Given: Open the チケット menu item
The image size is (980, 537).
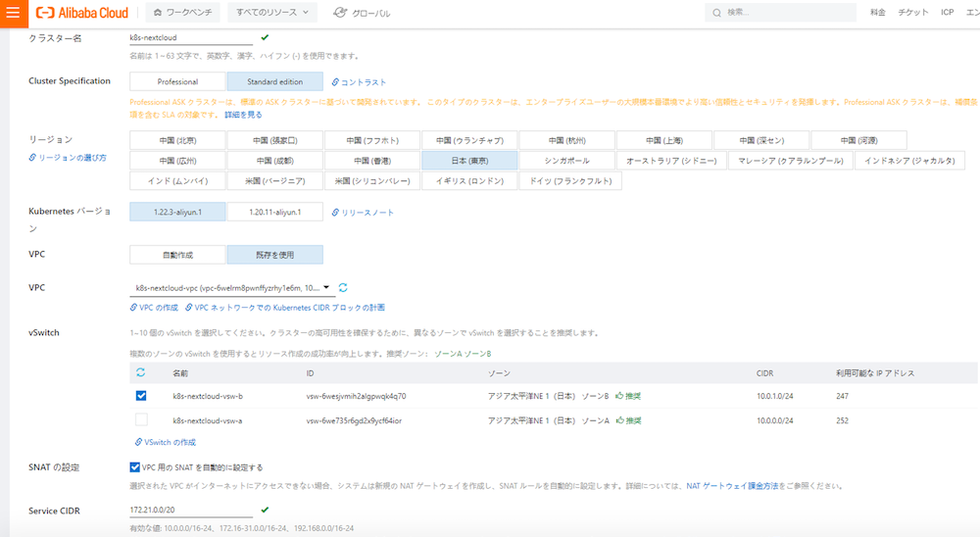Looking at the screenshot, I should pyautogui.click(x=913, y=13).
